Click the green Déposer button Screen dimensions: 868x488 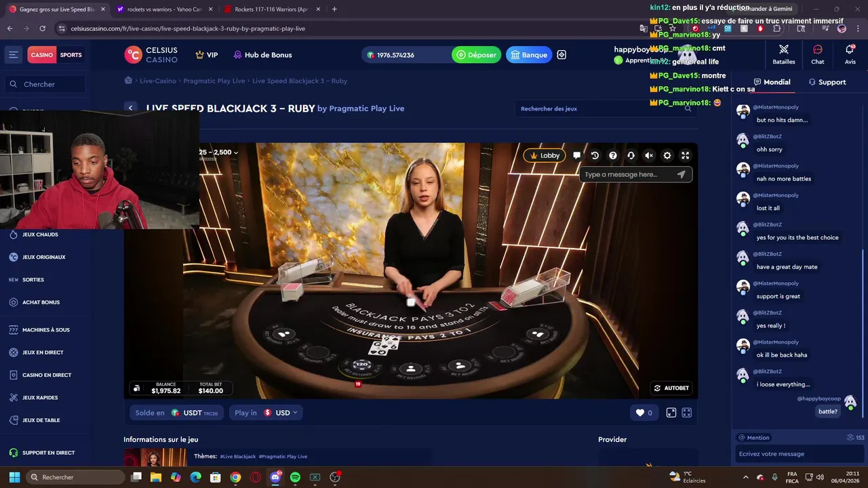pos(476,55)
